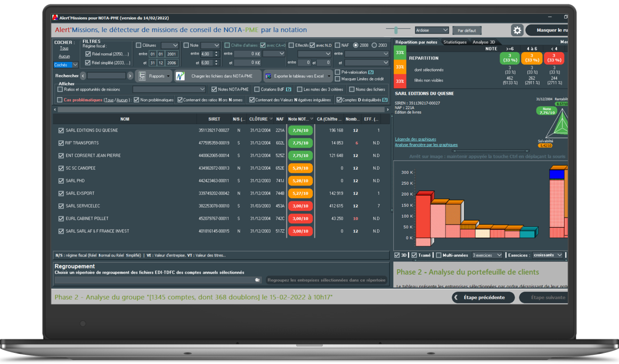The image size is (619, 364).
Task: Toggle the Multi-années checkbox
Action: [x=438, y=255]
